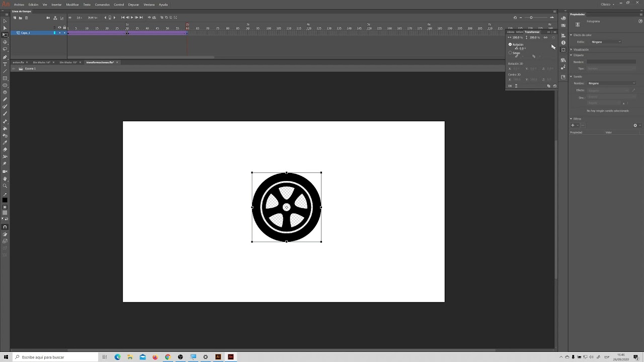This screenshot has width=644, height=362.
Task: Switch to the avion.fla document tab
Action: click(x=19, y=62)
